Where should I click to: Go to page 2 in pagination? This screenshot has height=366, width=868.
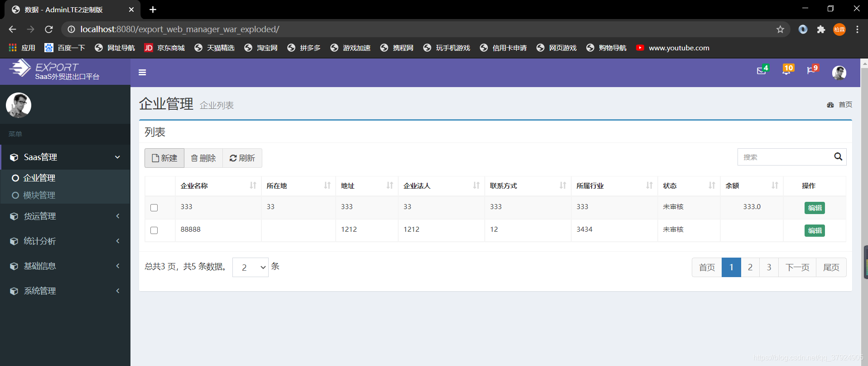point(750,267)
